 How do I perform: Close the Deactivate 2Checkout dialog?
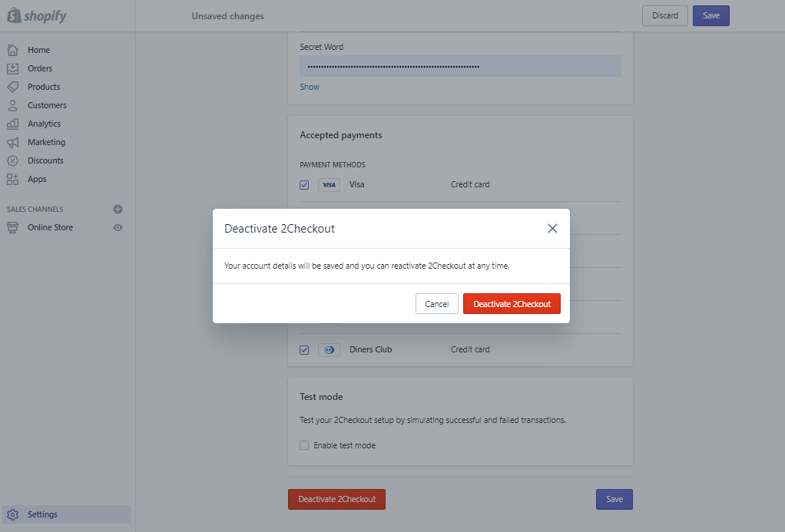[553, 228]
